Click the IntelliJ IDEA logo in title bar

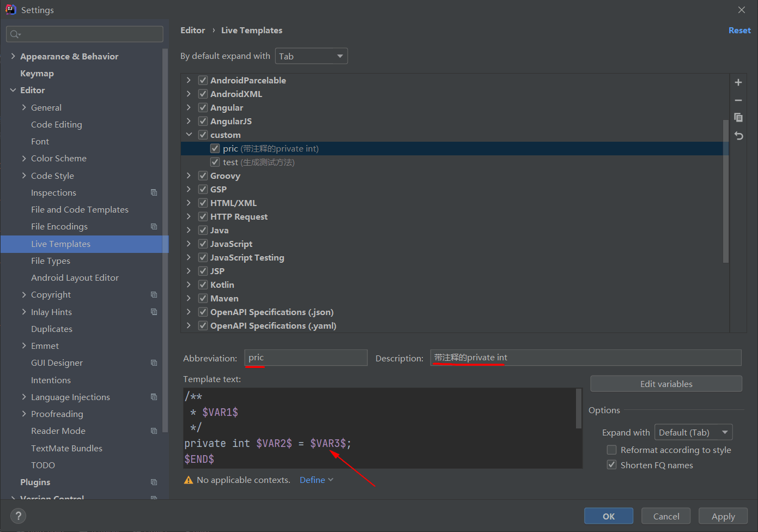10,9
